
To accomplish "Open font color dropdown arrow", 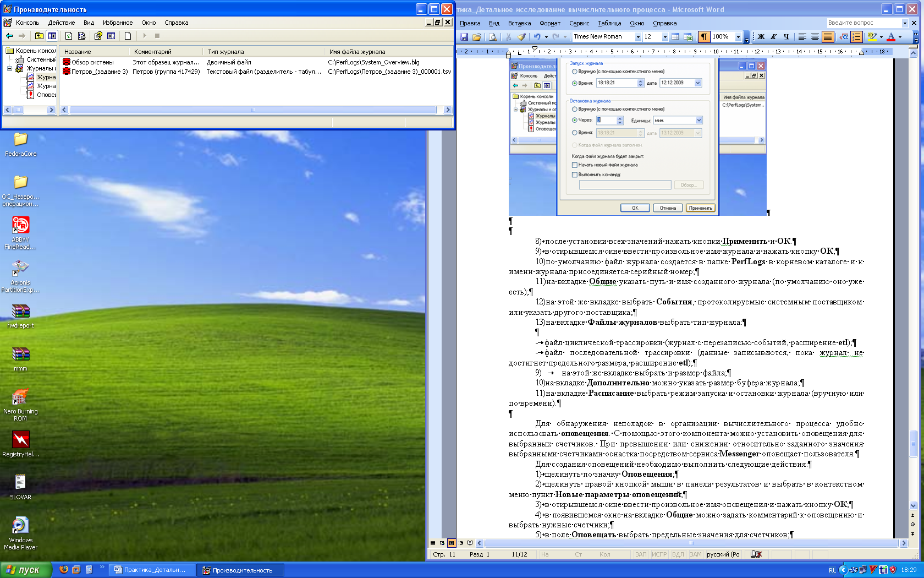I will coord(900,37).
